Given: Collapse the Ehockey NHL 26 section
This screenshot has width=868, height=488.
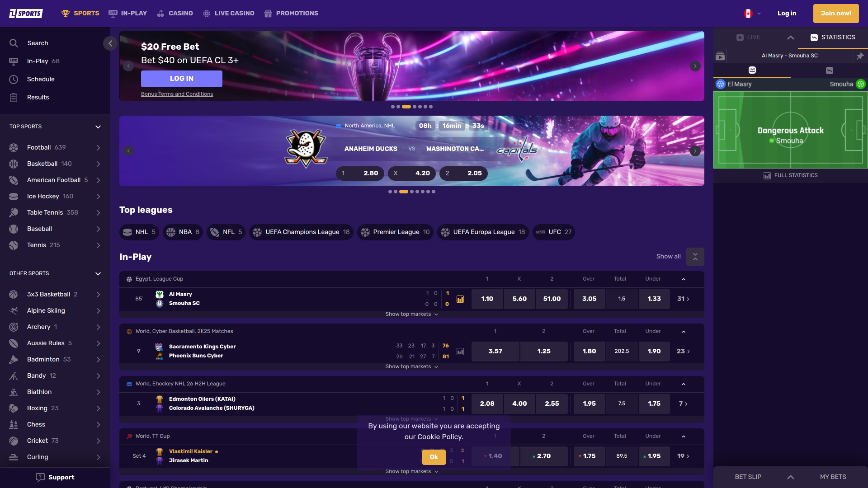Looking at the screenshot, I should click(684, 384).
